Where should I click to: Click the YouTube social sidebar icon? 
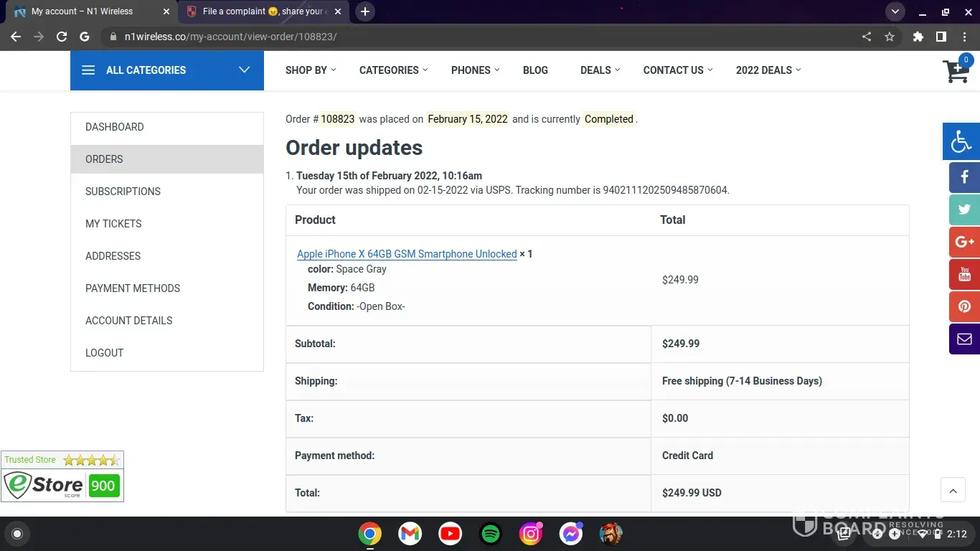pyautogui.click(x=964, y=274)
